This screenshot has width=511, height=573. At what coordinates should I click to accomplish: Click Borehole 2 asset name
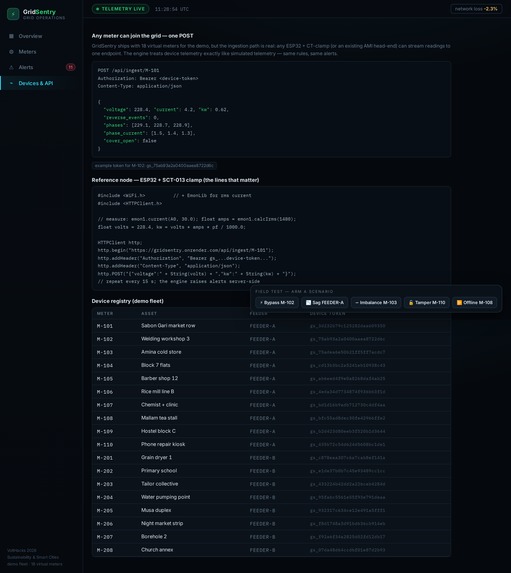click(x=154, y=536)
